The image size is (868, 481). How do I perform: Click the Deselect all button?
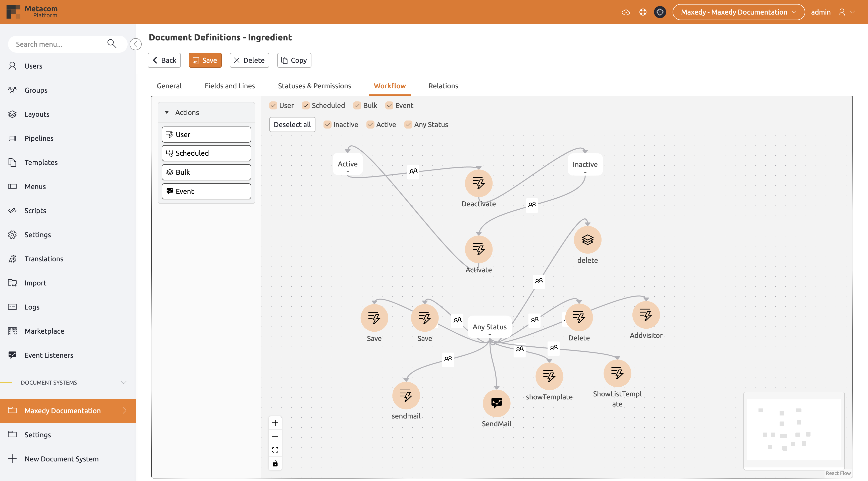[292, 124]
